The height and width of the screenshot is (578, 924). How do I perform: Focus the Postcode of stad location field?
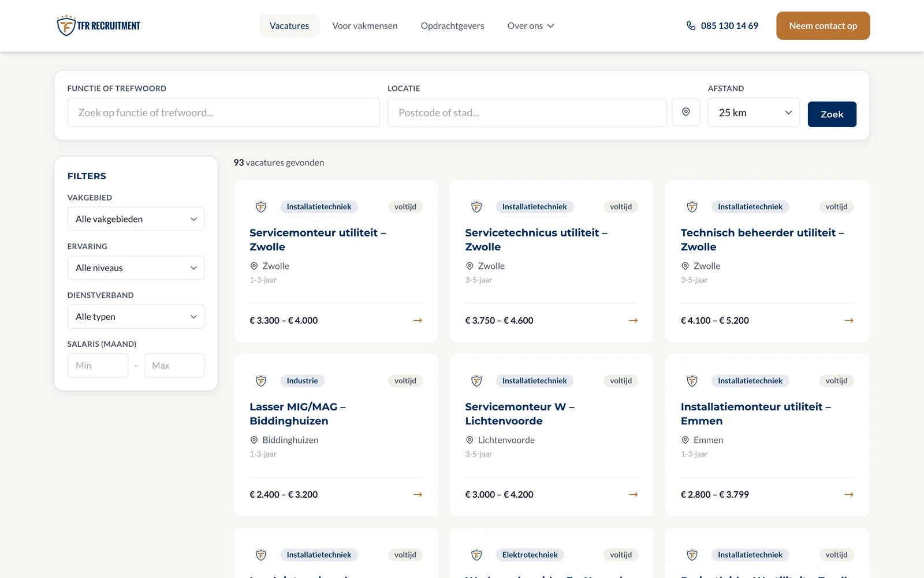click(x=527, y=112)
